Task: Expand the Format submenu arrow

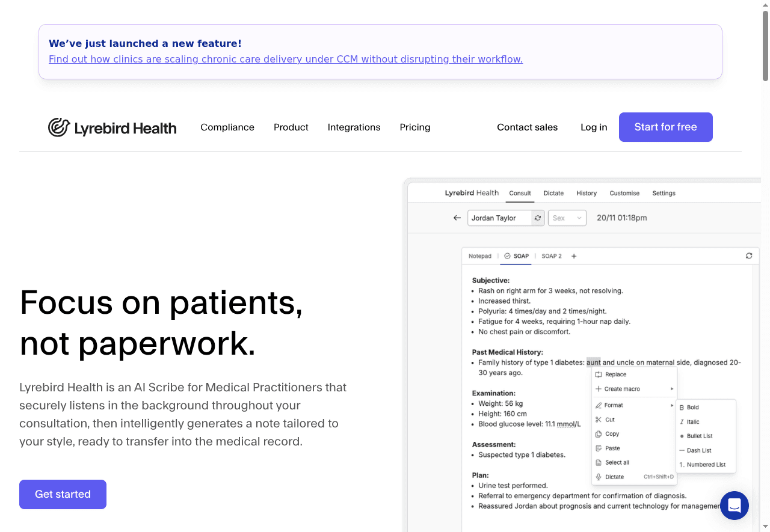Action: tap(671, 406)
